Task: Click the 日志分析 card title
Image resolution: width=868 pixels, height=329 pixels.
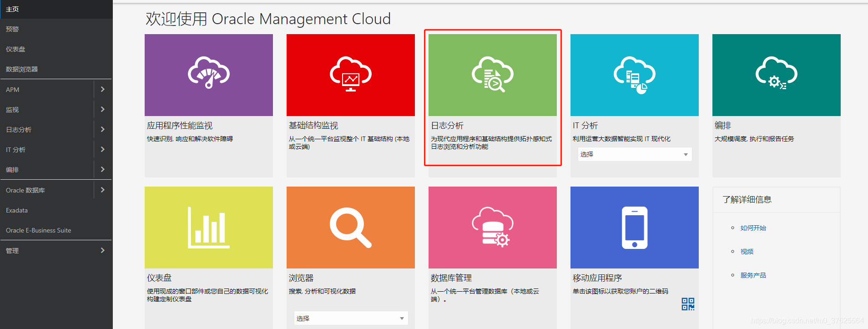Action: (x=447, y=126)
